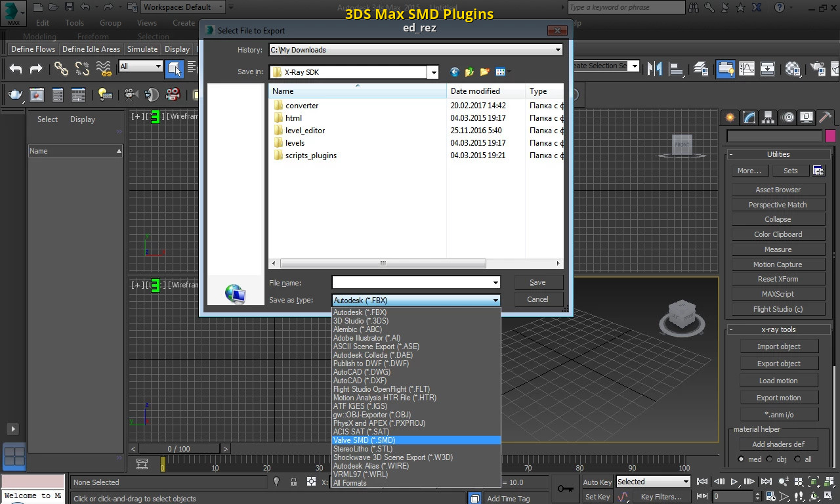
Task: Click the Import object button
Action: pos(778,346)
